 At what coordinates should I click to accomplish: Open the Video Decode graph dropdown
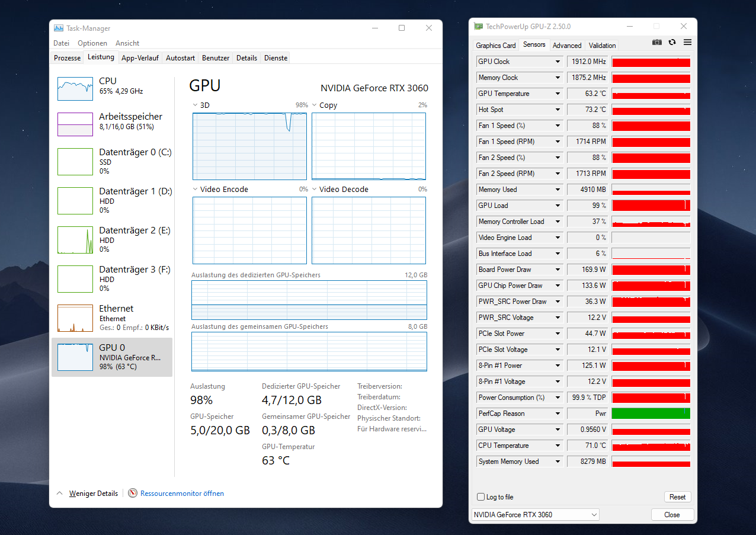[315, 189]
